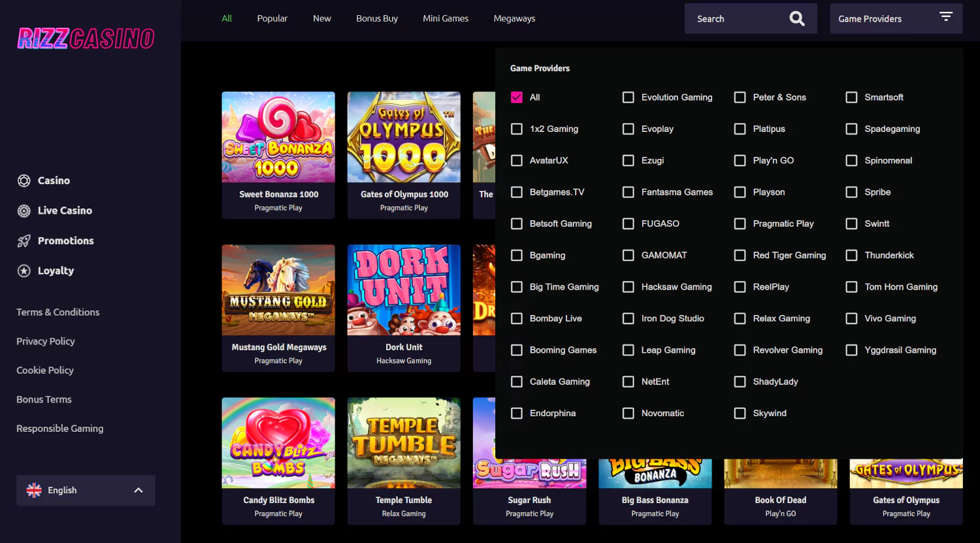Viewport: 980px width, 543px height.
Task: Open the Cookie Policy link
Action: (x=45, y=370)
